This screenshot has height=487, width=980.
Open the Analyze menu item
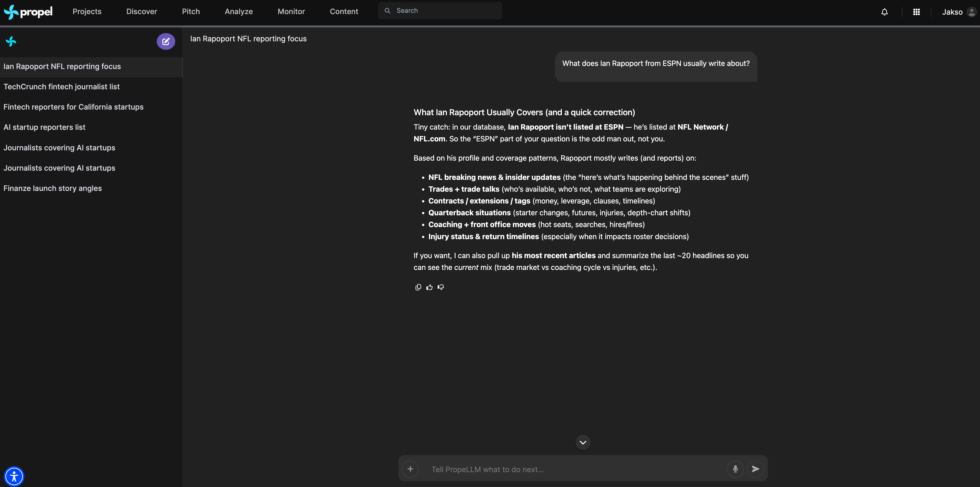click(x=239, y=11)
